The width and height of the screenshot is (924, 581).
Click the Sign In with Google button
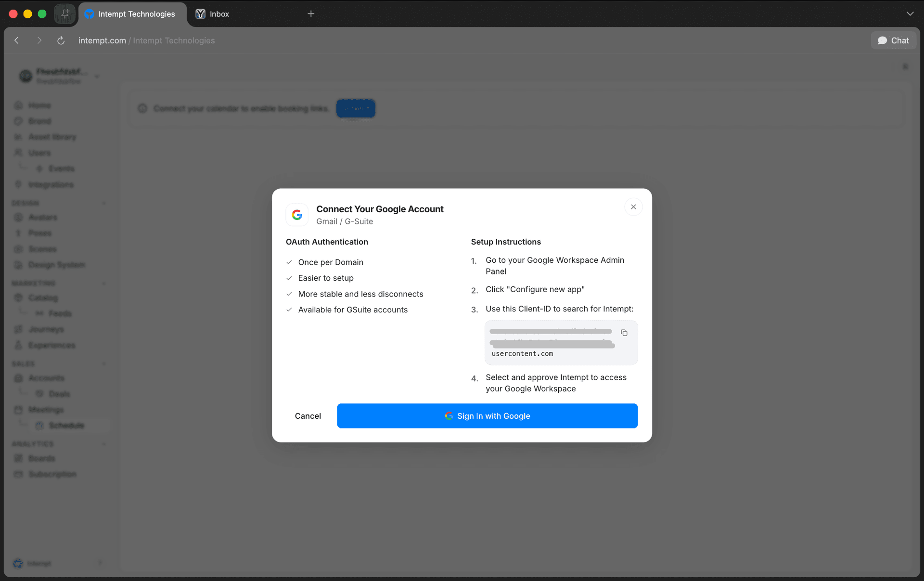pyautogui.click(x=487, y=416)
